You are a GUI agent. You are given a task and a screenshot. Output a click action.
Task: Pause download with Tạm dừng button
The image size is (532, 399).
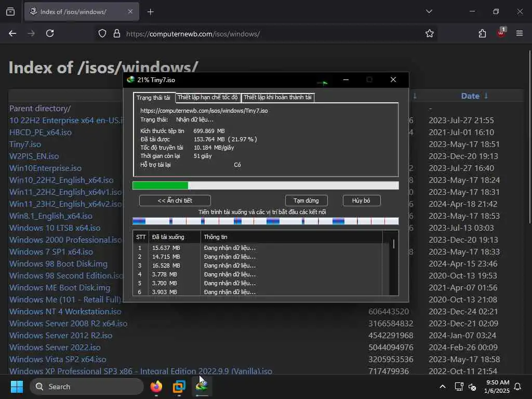(307, 201)
